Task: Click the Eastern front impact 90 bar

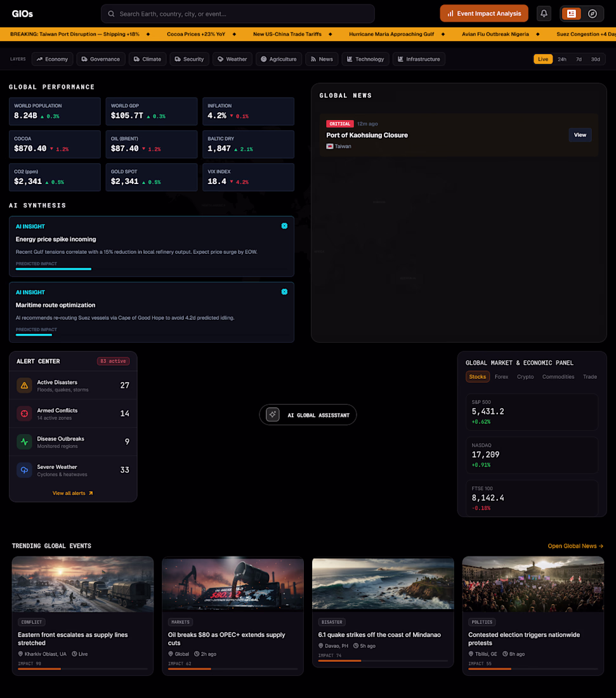Action: [x=82, y=669]
